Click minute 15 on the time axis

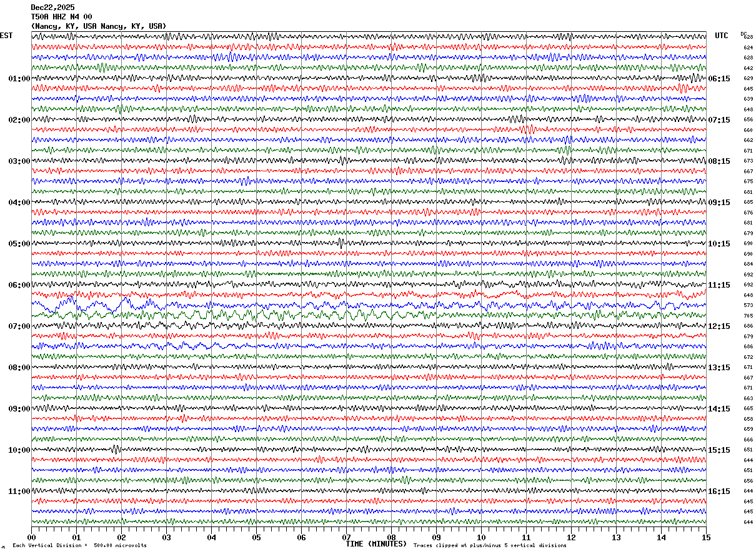coord(706,537)
